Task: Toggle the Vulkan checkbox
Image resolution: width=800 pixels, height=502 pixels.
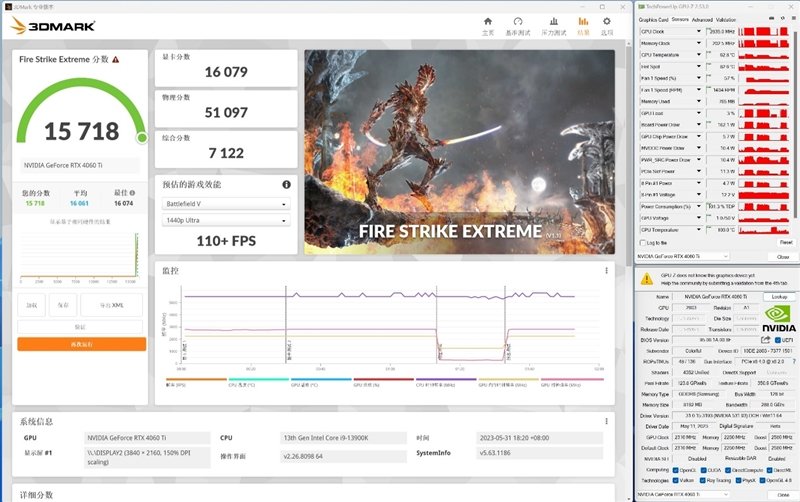Action: pos(676,480)
